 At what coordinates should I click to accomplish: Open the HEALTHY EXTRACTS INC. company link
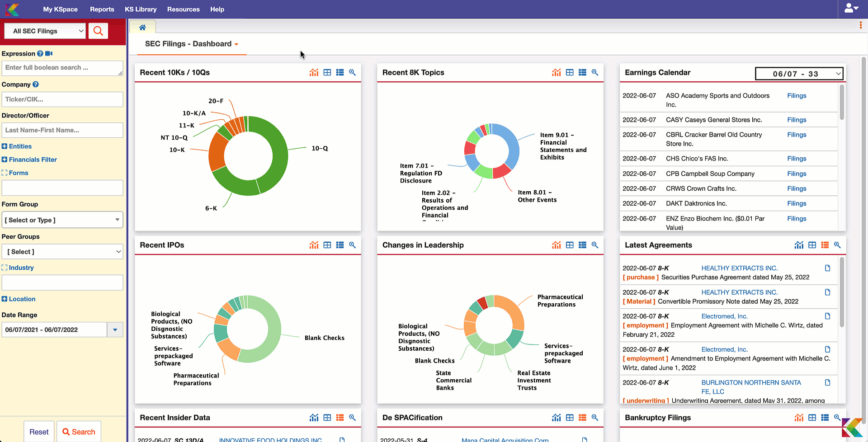click(x=739, y=268)
